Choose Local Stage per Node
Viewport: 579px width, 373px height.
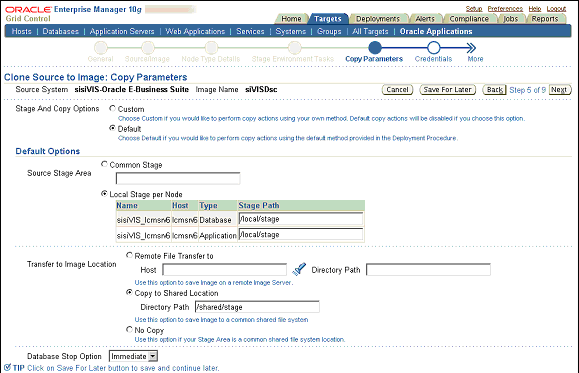point(104,194)
